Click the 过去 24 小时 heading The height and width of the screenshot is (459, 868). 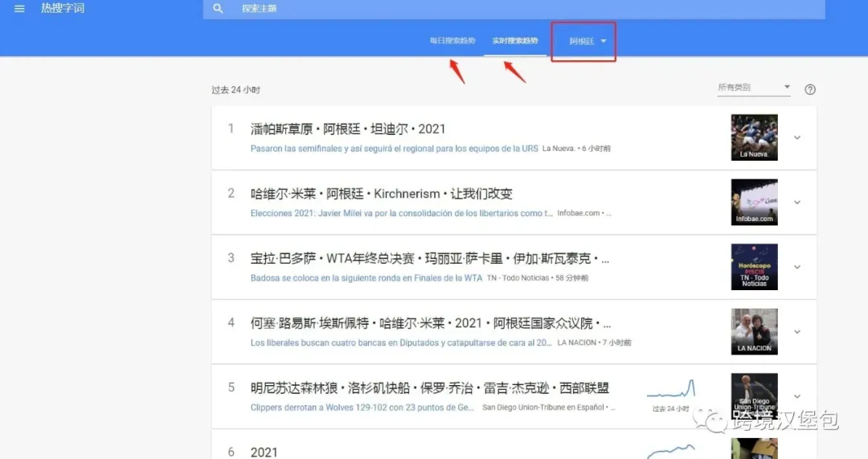point(235,90)
